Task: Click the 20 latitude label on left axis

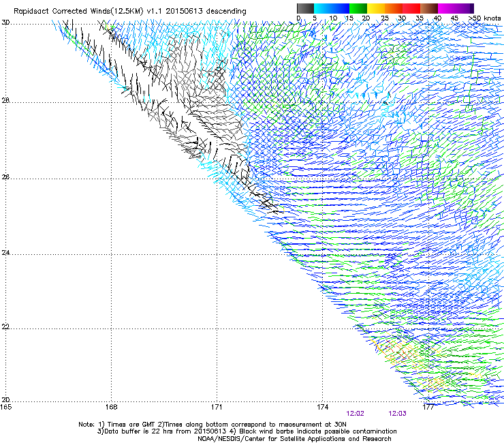Action: tap(5, 400)
